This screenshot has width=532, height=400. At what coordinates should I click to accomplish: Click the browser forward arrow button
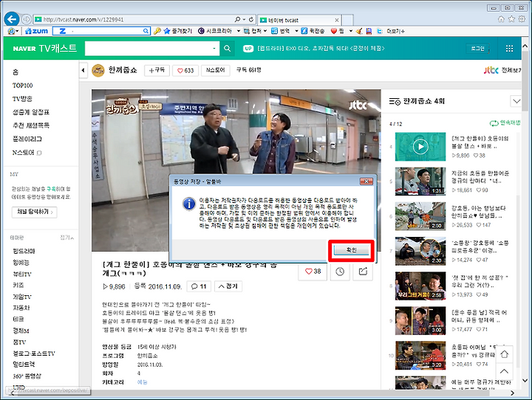[x=26, y=19]
